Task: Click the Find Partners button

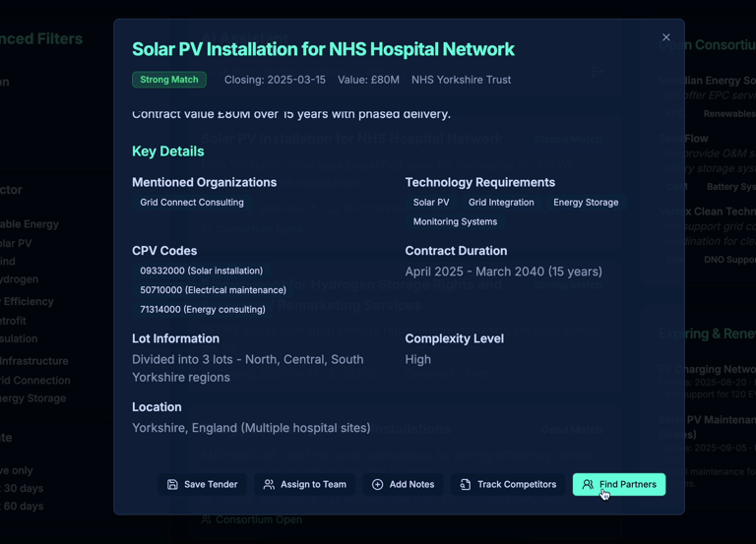Action: pyautogui.click(x=619, y=484)
